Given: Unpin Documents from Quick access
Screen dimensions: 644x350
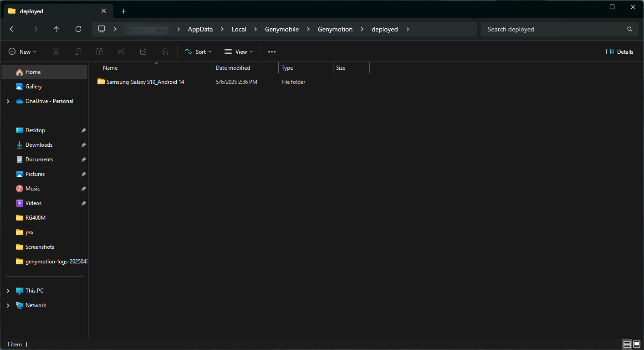Looking at the screenshot, I should tap(83, 160).
